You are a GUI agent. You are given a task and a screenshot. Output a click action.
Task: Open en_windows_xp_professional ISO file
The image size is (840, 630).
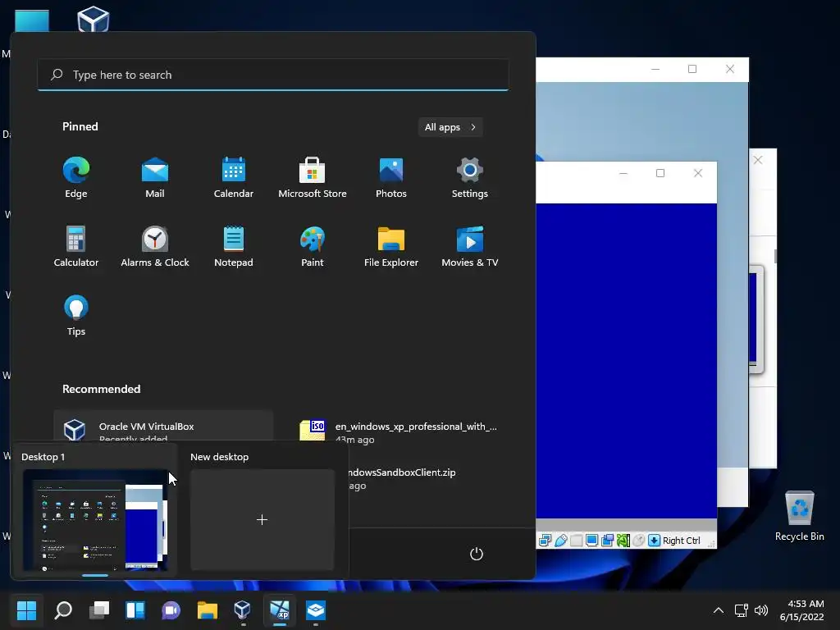[x=399, y=431]
